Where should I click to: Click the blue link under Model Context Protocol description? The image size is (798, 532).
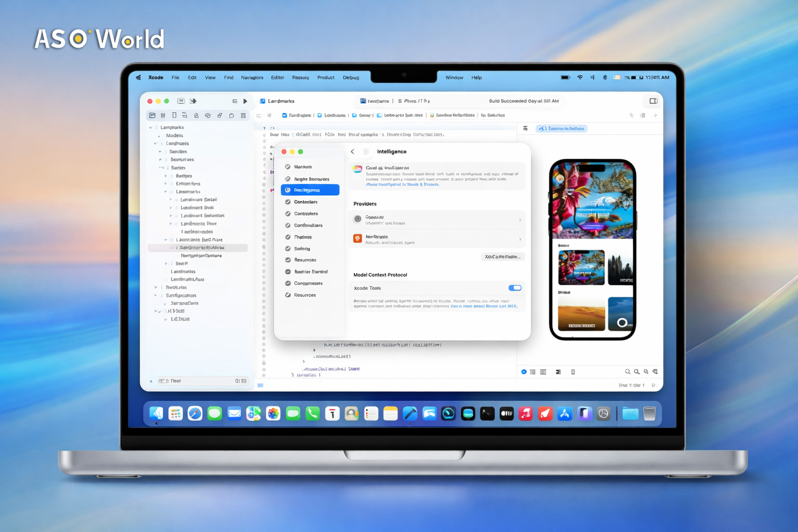483,306
